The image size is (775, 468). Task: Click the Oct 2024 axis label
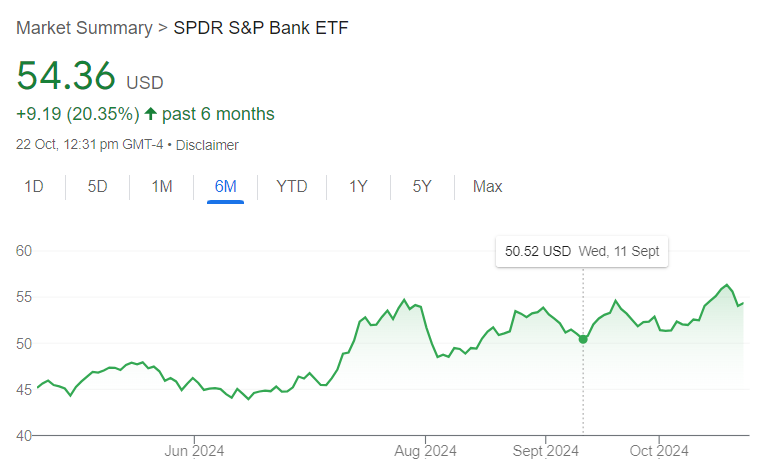click(x=659, y=450)
